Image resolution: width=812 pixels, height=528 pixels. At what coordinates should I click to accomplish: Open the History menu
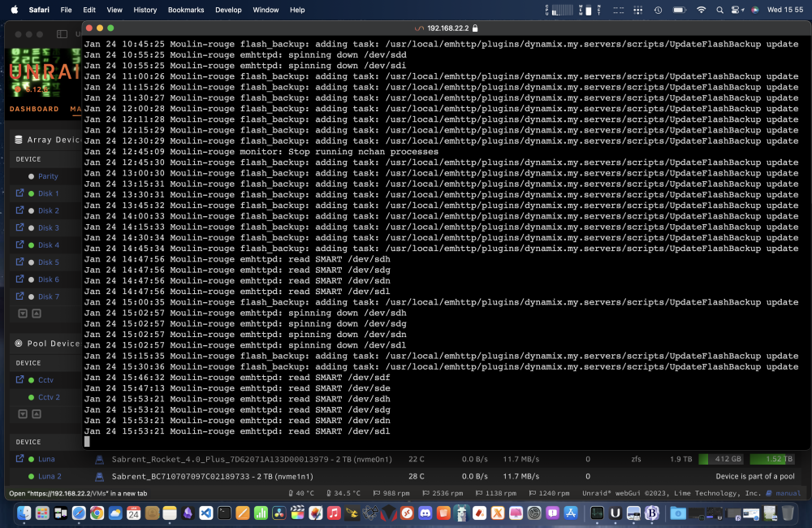coord(145,10)
